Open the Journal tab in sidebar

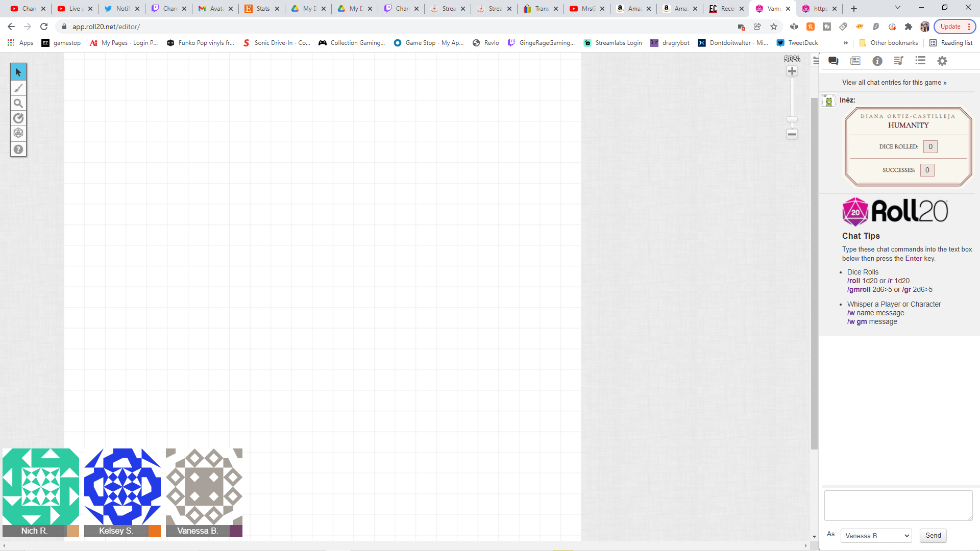(x=855, y=61)
